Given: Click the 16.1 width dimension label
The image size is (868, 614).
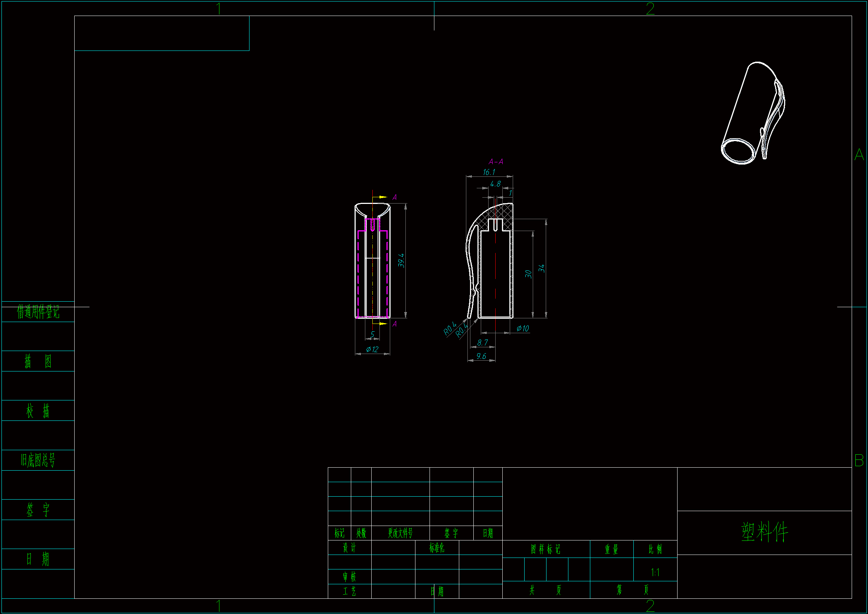Looking at the screenshot, I should pos(489,172).
